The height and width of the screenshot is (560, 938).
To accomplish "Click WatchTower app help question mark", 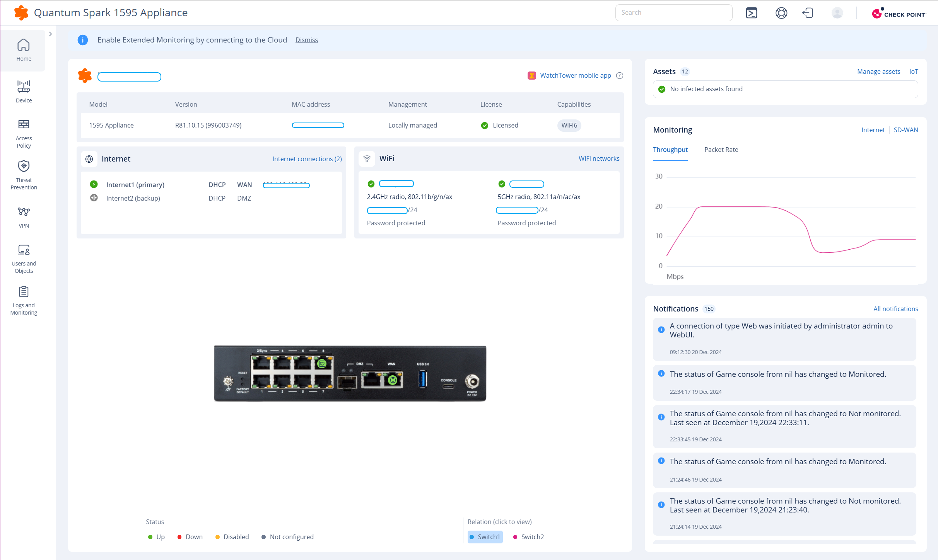I will tap(620, 76).
